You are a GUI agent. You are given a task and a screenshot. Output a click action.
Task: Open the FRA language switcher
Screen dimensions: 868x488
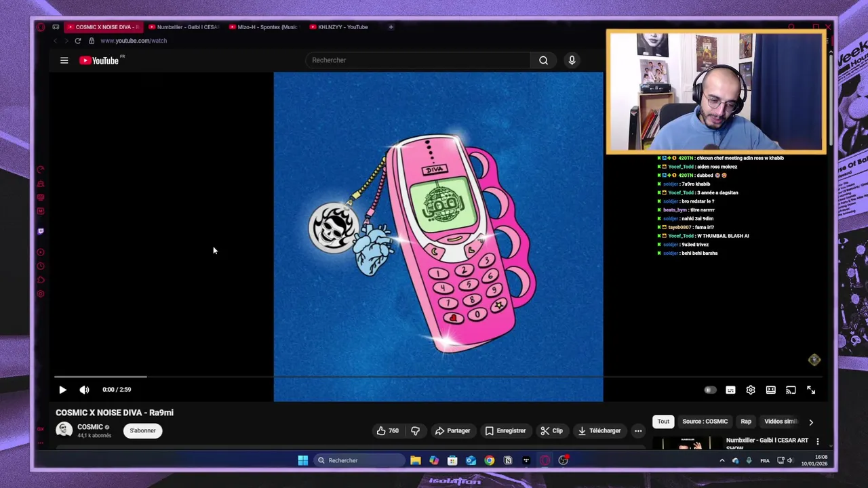(x=765, y=460)
